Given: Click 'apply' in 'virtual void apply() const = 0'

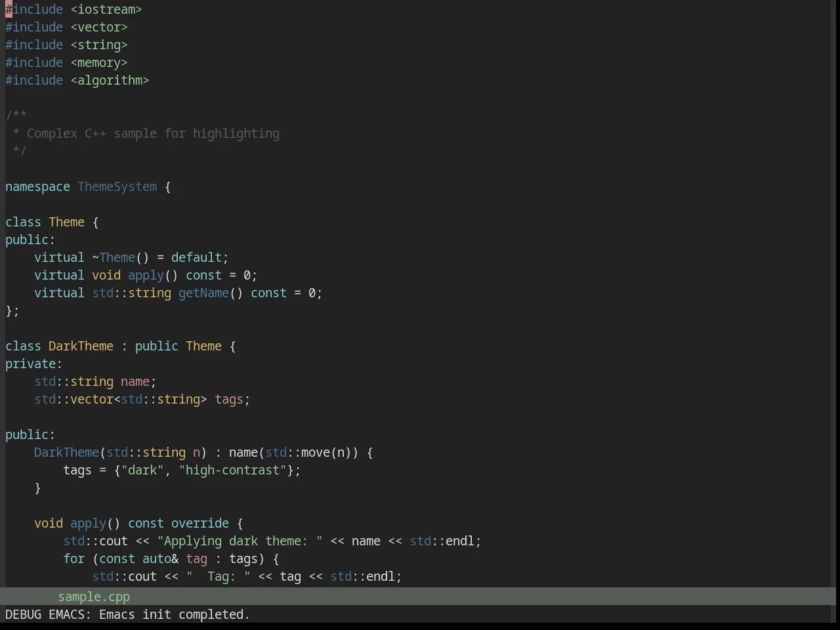Looking at the screenshot, I should coord(146,275).
